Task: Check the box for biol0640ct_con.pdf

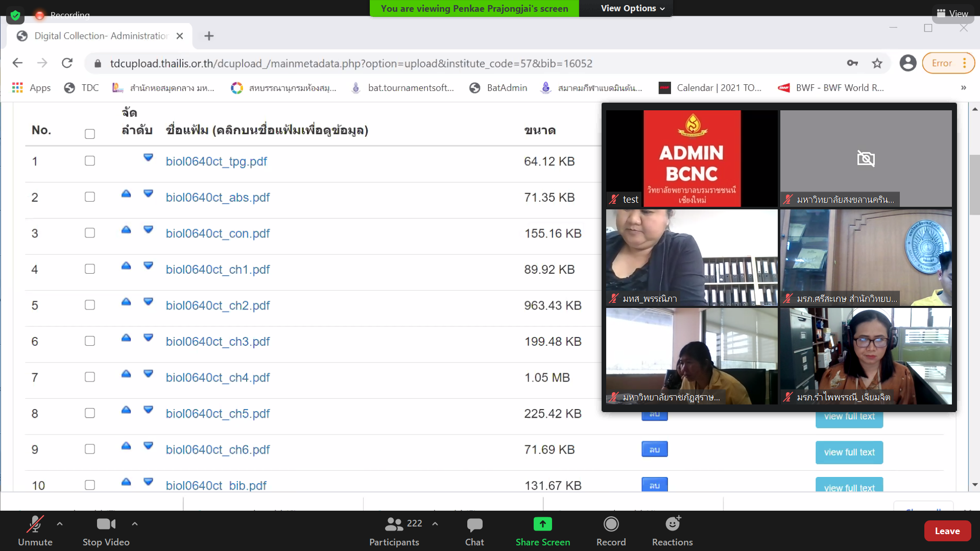Action: pos(90,233)
